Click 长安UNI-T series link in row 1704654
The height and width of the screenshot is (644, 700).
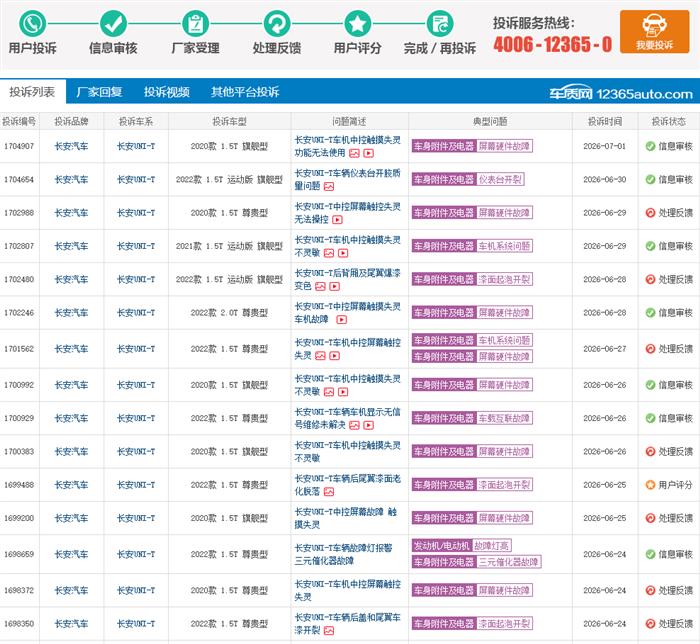pos(136,179)
